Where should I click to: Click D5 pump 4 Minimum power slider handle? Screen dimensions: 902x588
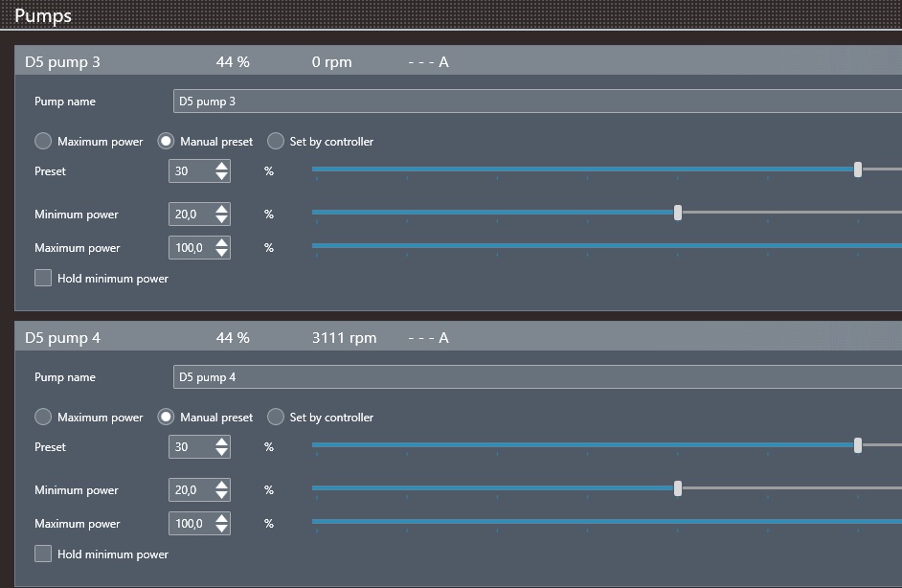pos(678,488)
